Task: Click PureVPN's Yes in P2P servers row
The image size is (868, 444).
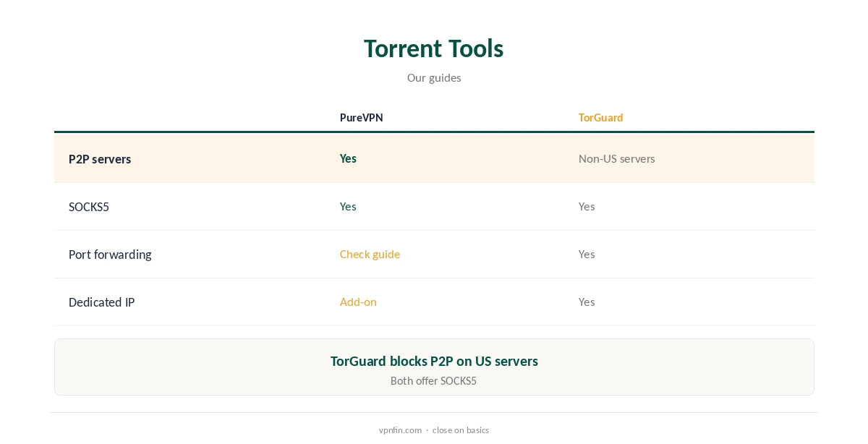Action: pos(348,158)
